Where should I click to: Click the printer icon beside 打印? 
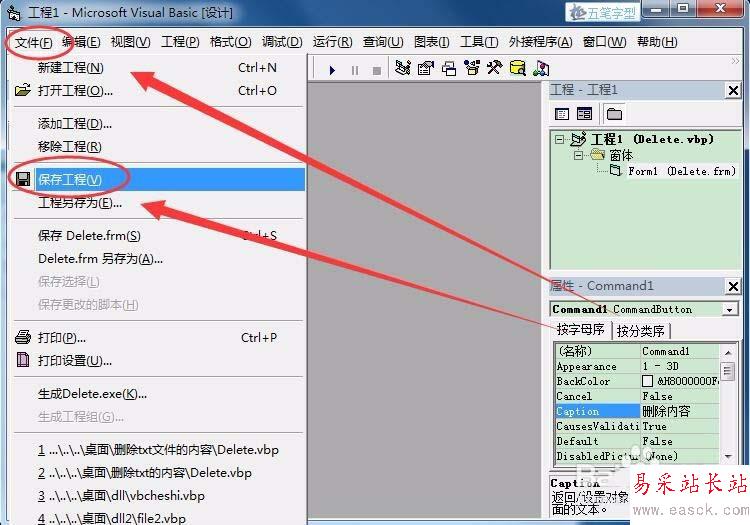[x=23, y=337]
